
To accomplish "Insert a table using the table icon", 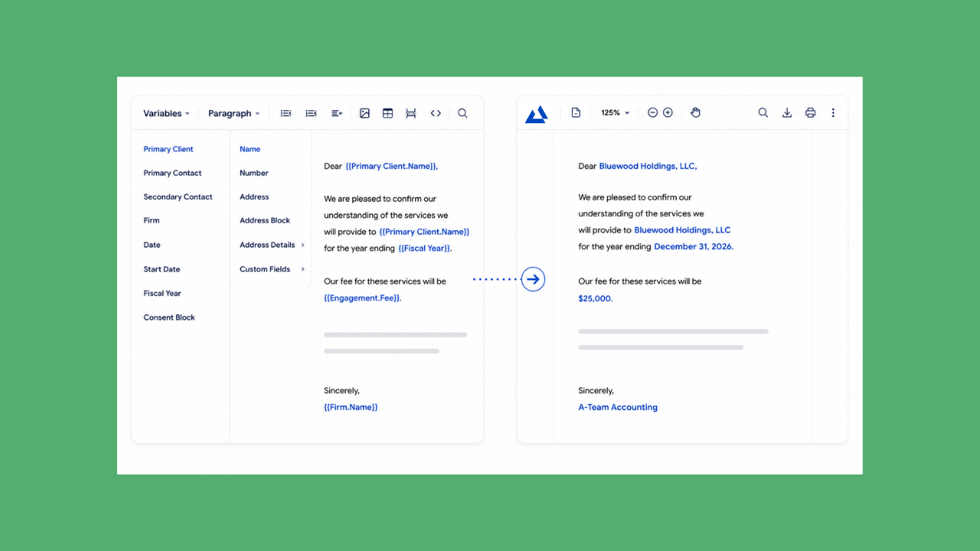I will point(387,113).
